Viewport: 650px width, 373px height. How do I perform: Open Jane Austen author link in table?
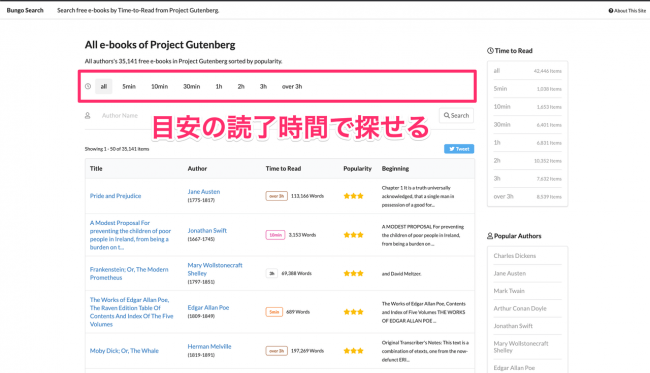(204, 192)
